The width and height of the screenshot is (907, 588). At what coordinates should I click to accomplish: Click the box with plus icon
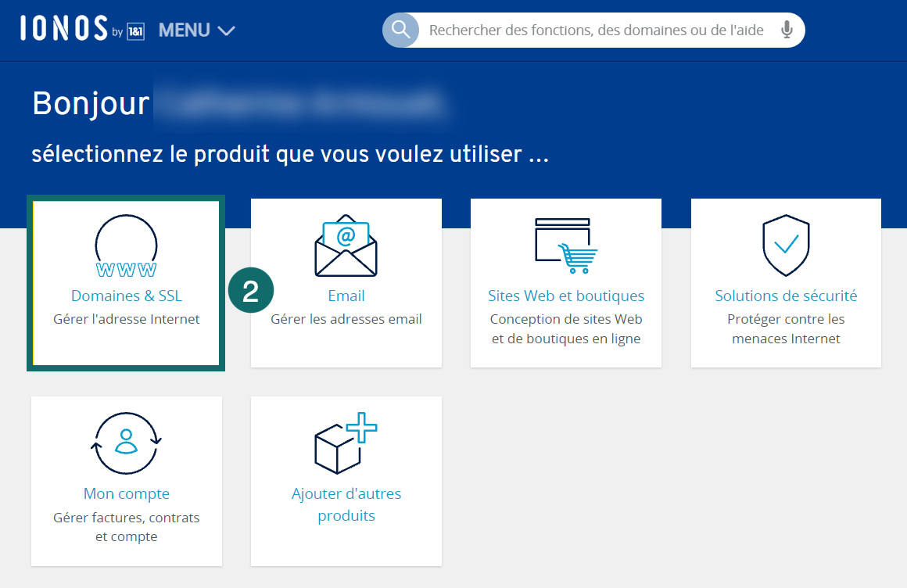(x=346, y=443)
